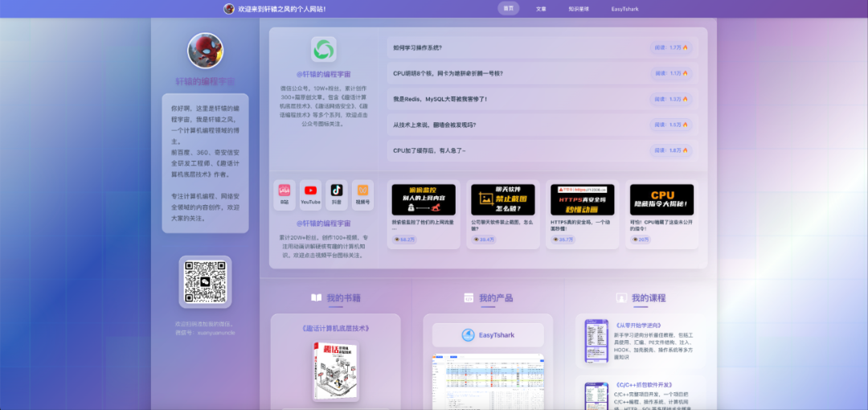Click the green WeChat public account logo
The height and width of the screenshot is (410, 868).
pos(323,50)
